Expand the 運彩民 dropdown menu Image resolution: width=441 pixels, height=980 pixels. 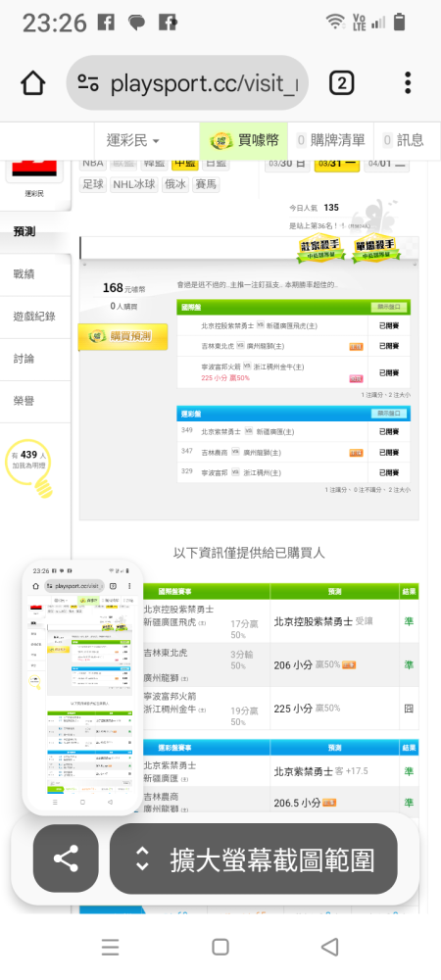click(132, 140)
